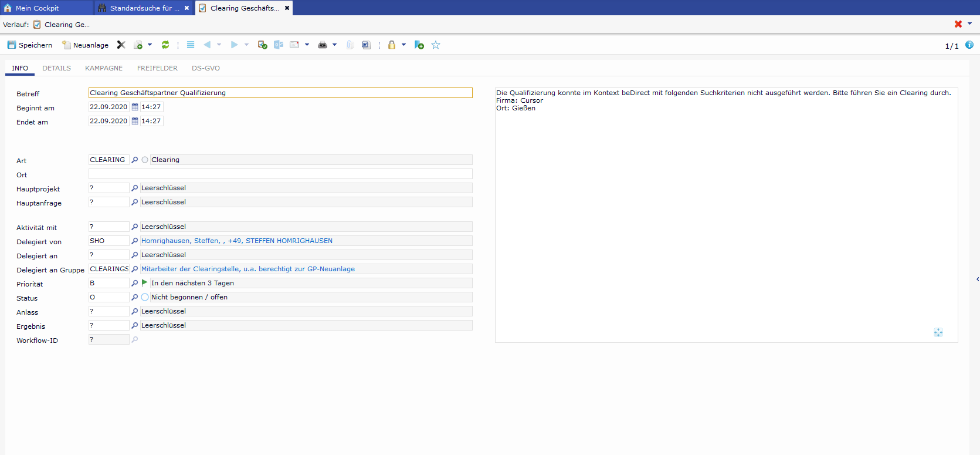Create a new record with Neuanlage
The height and width of the screenshot is (455, 980).
coord(85,45)
